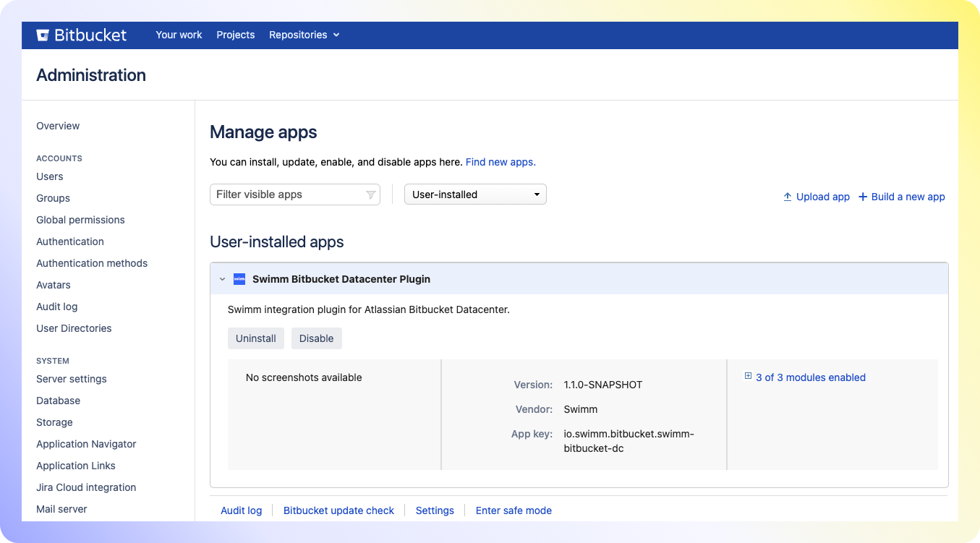Open Groups in the sidebar

54,198
